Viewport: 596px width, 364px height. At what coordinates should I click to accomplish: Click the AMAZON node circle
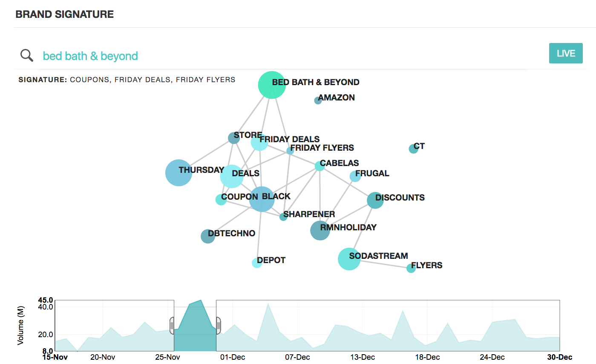[x=318, y=100]
